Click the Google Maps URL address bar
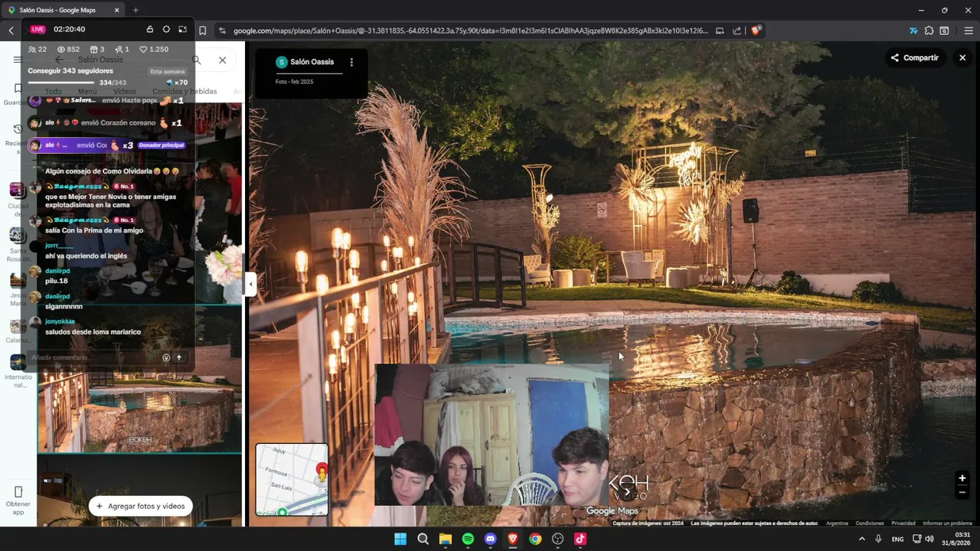Screen dimensions: 980x551 470,31
